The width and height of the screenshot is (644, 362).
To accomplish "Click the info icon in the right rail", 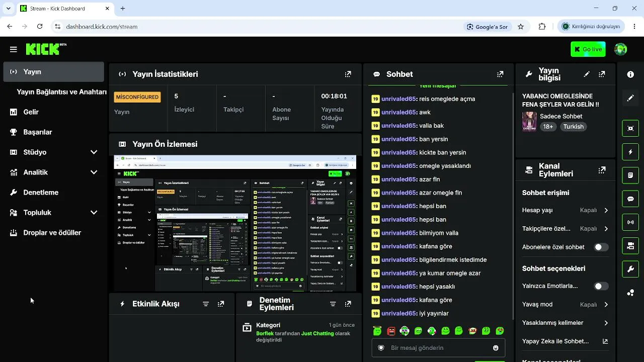I will [630, 74].
